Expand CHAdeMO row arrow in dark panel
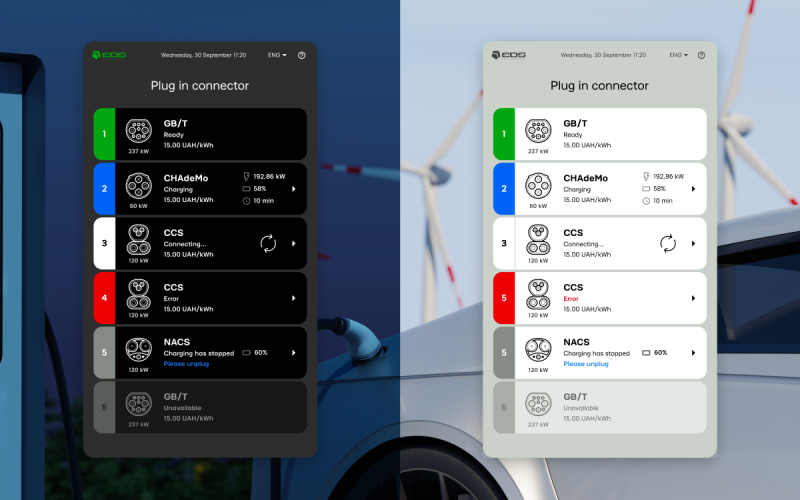Image resolution: width=800 pixels, height=500 pixels. pos(294,189)
